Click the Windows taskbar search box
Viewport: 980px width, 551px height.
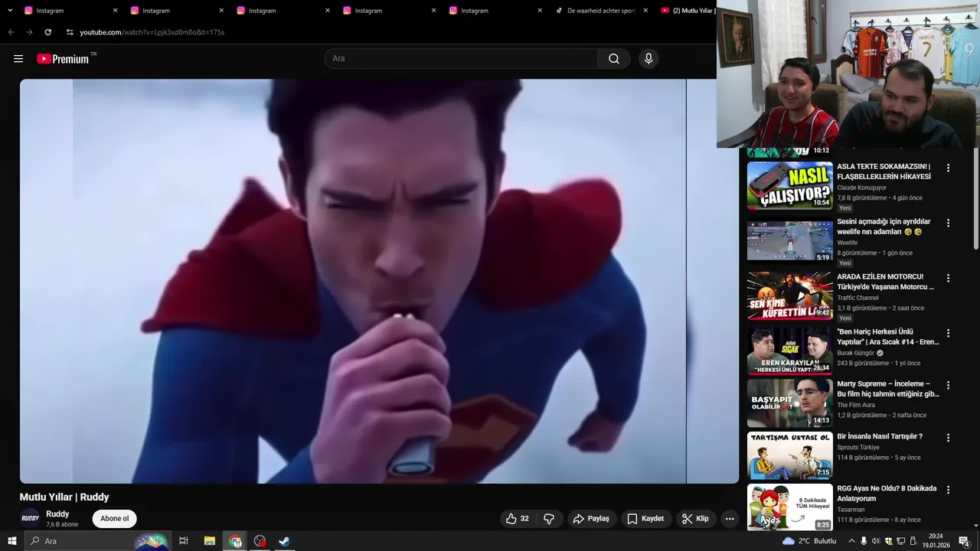point(98,541)
